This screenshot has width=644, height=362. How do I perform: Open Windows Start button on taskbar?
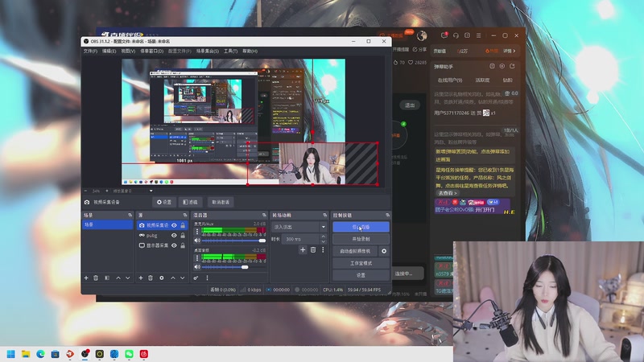tap(10, 354)
